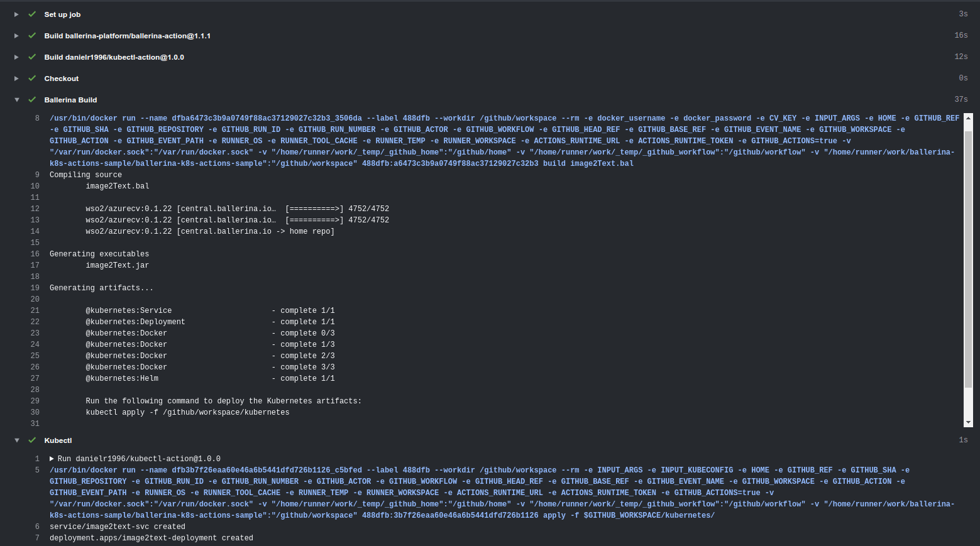The image size is (980, 546).
Task: Click the log scrollbar down arrow
Action: click(x=968, y=423)
